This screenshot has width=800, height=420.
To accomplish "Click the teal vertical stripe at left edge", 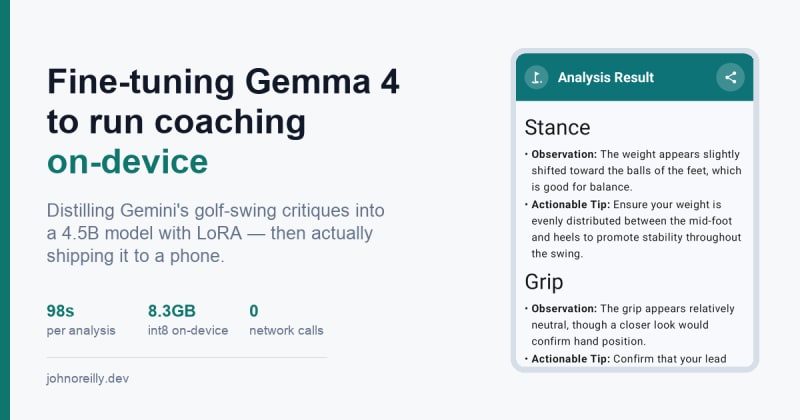I will (x=5, y=210).
